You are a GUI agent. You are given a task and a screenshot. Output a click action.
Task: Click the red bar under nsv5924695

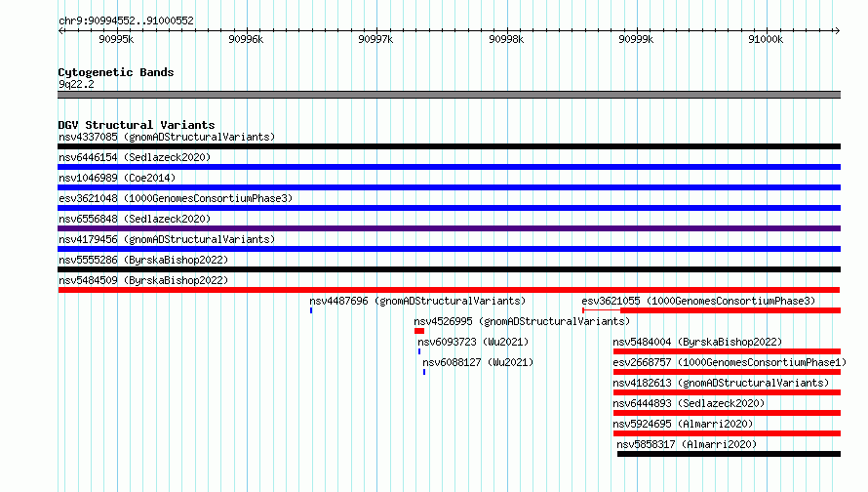point(727,433)
